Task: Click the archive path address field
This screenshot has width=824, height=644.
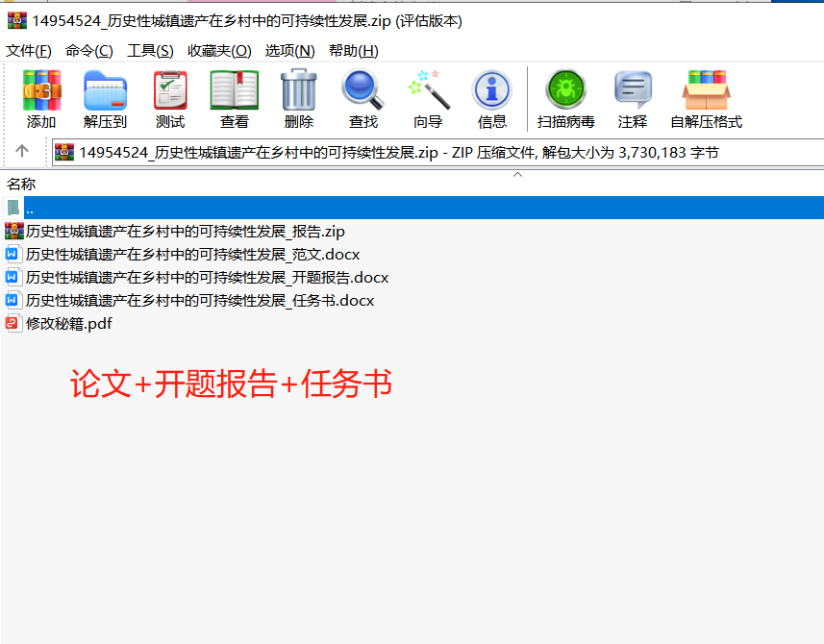Action: (x=437, y=152)
